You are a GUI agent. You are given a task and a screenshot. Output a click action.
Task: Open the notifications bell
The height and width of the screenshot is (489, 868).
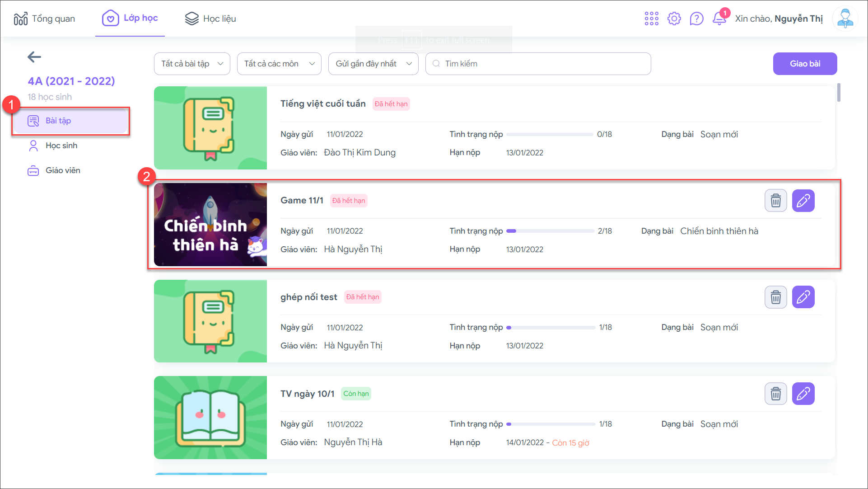[x=719, y=19]
